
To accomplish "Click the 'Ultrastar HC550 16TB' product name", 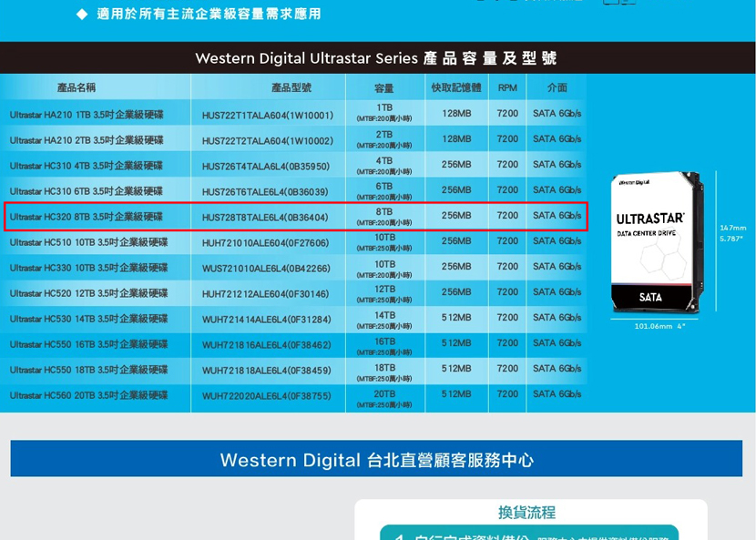I will coord(88,345).
